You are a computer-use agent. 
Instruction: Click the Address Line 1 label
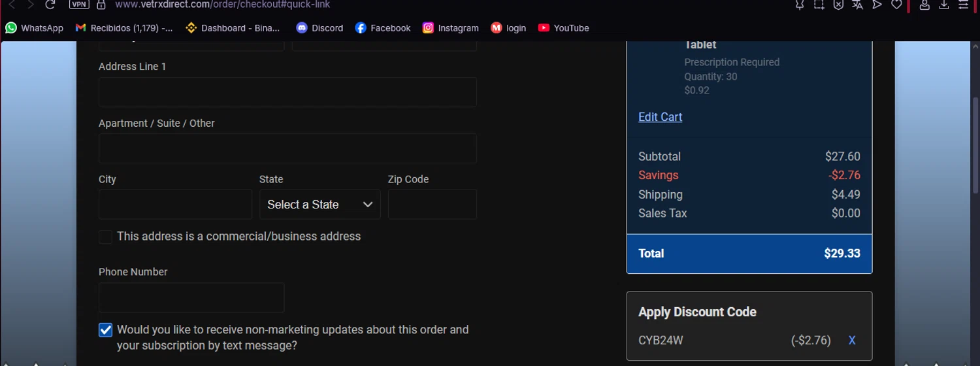tap(132, 67)
